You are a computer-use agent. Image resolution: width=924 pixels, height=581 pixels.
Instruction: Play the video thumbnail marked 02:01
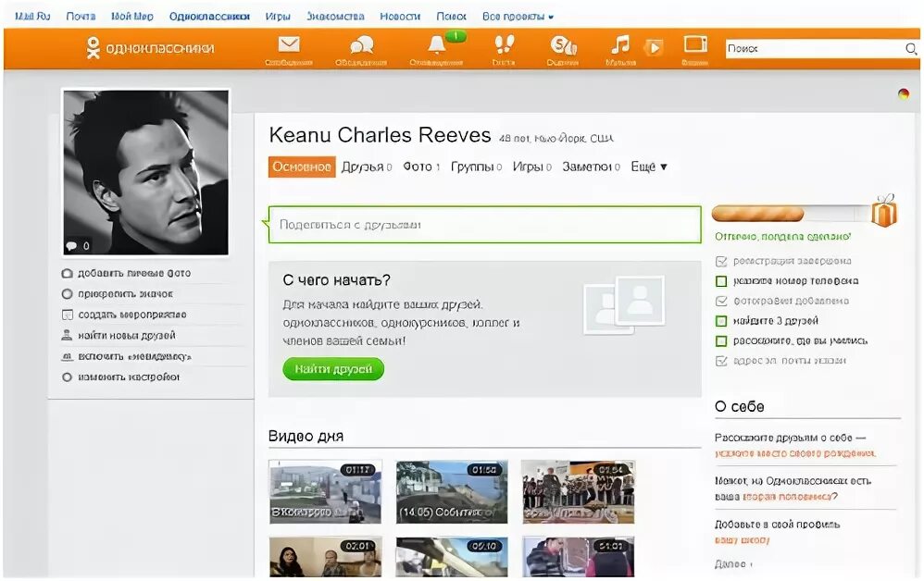click(x=325, y=557)
